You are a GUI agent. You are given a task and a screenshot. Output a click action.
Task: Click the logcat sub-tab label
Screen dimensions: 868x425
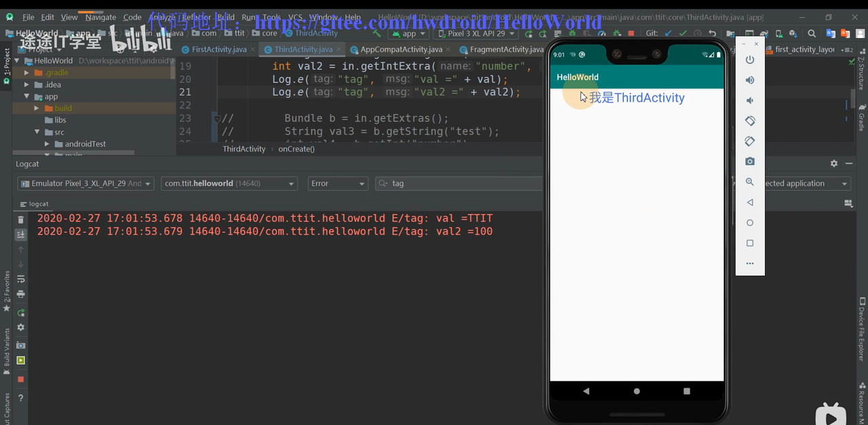[x=35, y=204]
